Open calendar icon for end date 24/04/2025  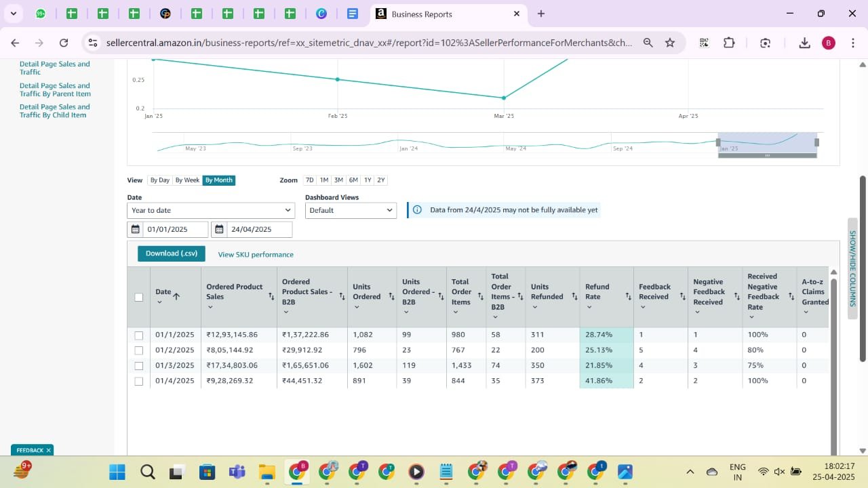pos(219,230)
